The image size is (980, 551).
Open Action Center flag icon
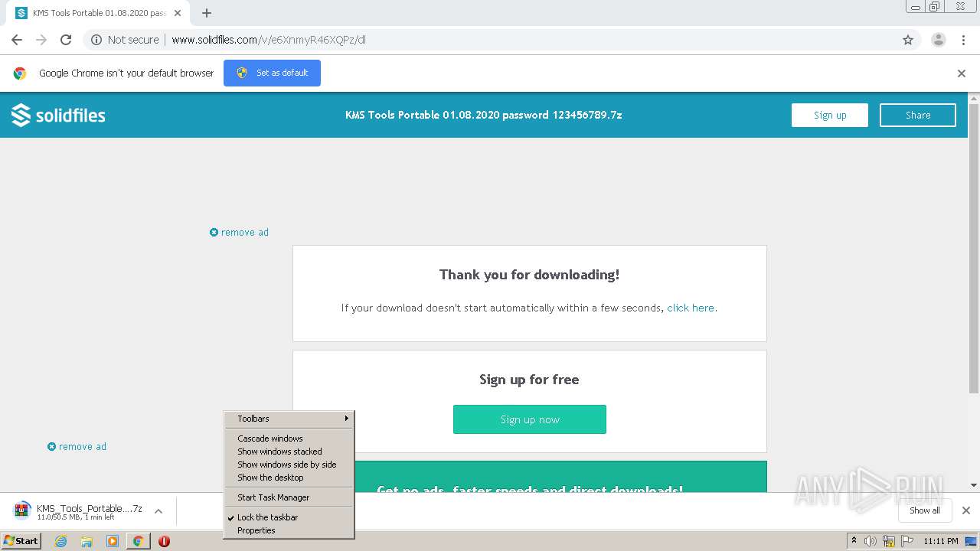coord(907,541)
